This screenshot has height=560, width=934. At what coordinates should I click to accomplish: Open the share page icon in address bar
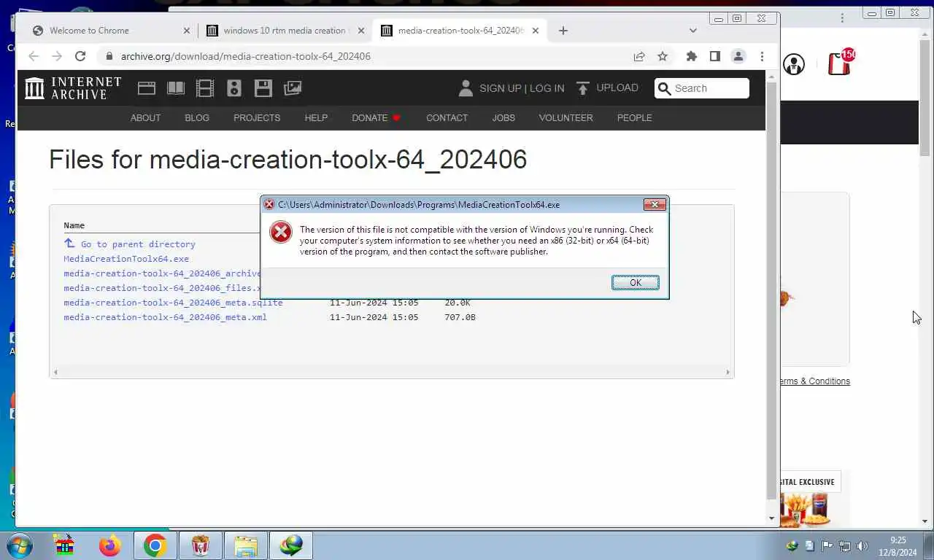coord(639,56)
